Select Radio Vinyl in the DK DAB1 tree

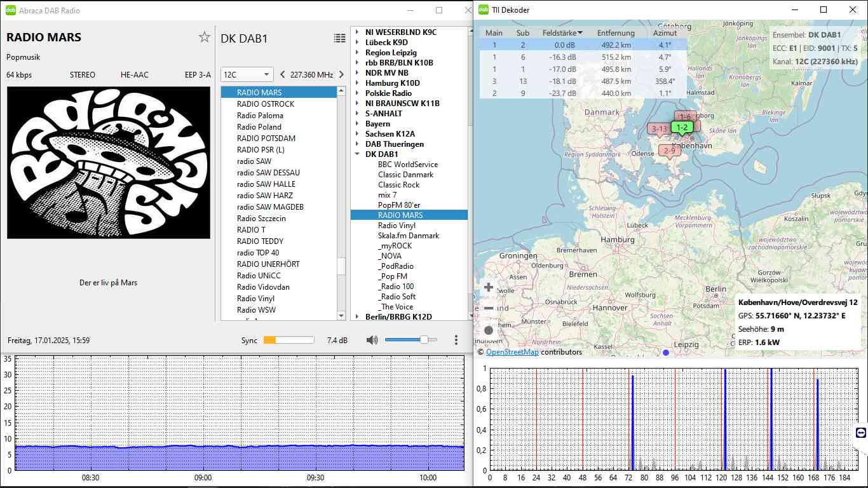tap(397, 226)
